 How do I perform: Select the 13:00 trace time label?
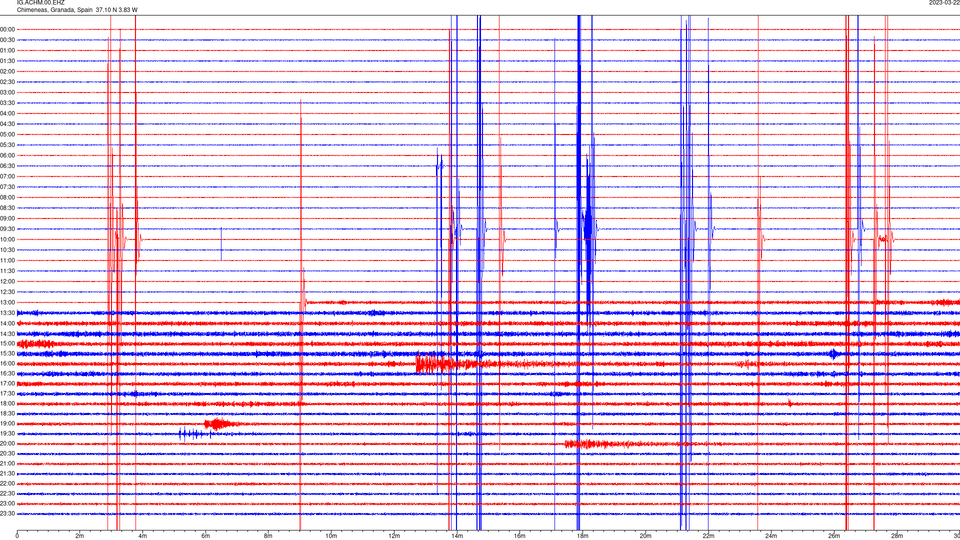(x=7, y=302)
